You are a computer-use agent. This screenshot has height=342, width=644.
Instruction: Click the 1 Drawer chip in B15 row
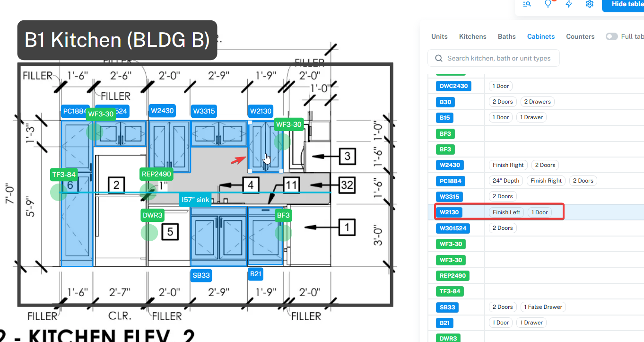(x=531, y=117)
